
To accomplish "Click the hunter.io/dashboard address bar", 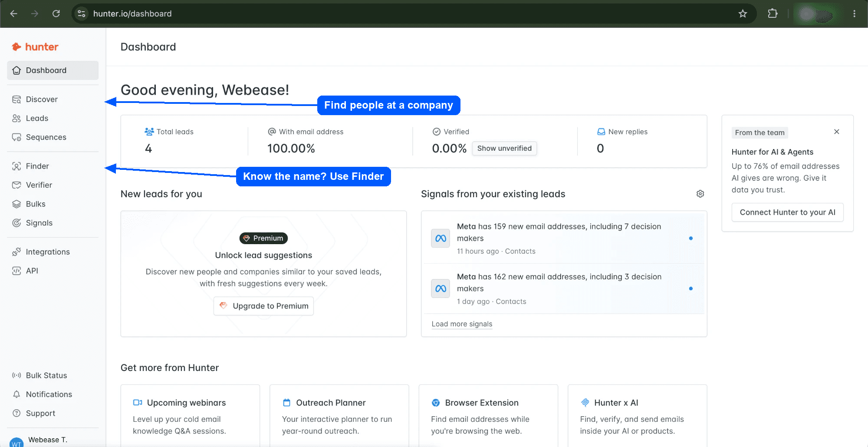I will click(x=414, y=13).
